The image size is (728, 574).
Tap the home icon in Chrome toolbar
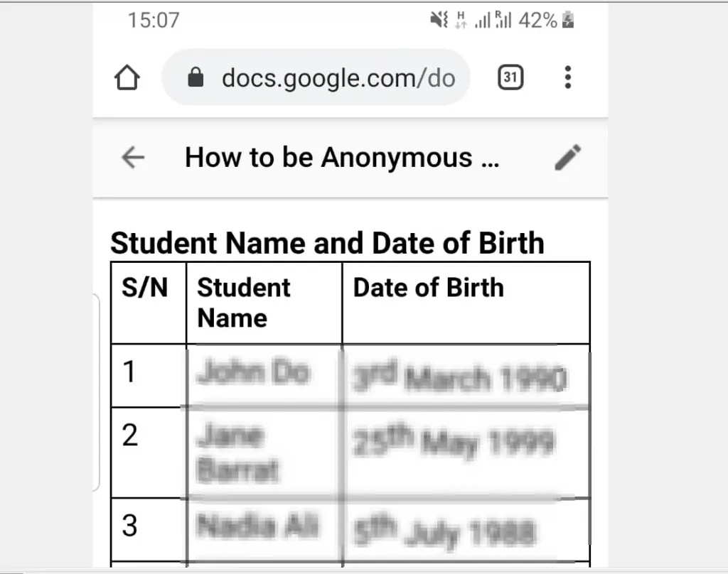pyautogui.click(x=127, y=77)
